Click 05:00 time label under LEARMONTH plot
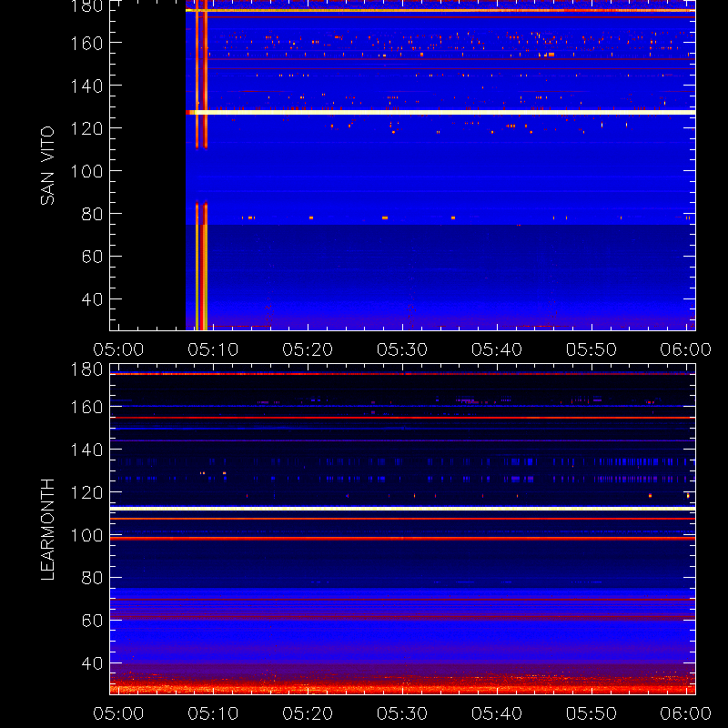Image resolution: width=728 pixels, height=728 pixels. pyautogui.click(x=118, y=713)
